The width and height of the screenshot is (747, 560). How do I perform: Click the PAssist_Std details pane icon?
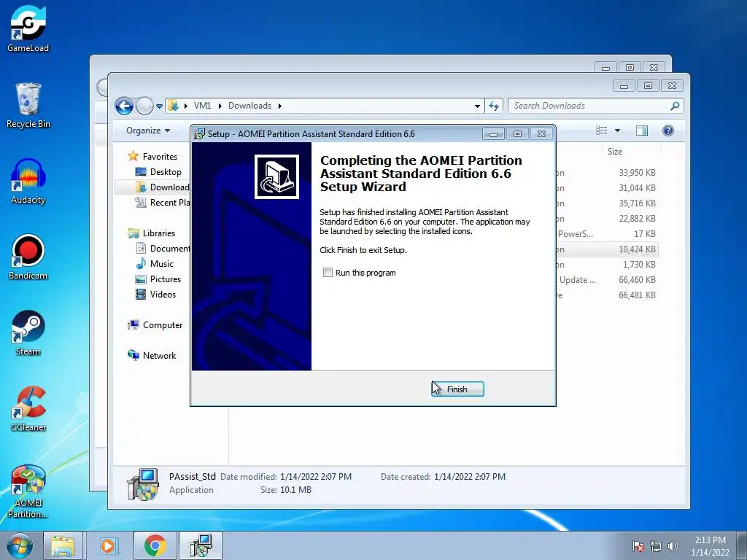143,484
